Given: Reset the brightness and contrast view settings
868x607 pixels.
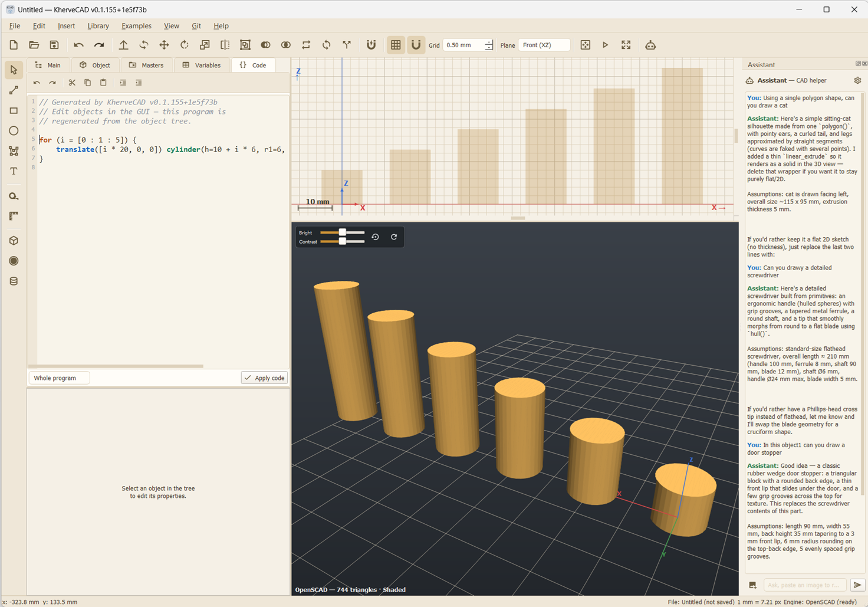Looking at the screenshot, I should pyautogui.click(x=375, y=237).
